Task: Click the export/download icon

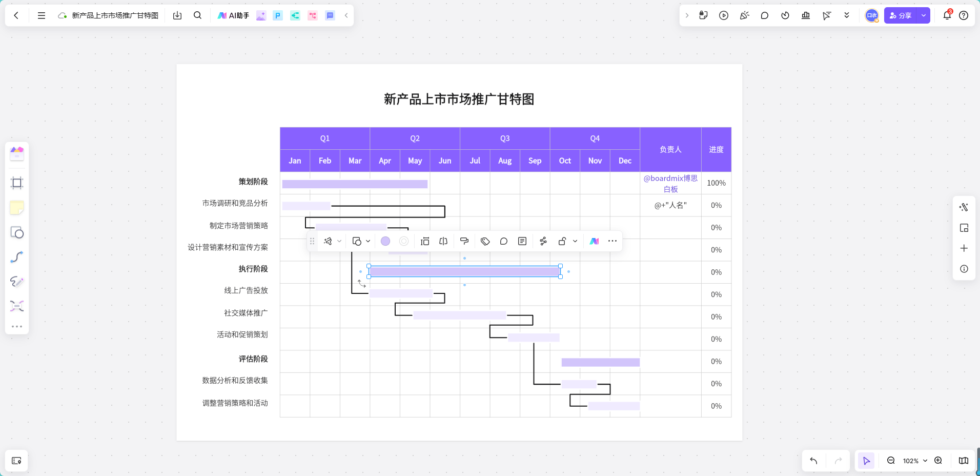Action: [x=177, y=15]
